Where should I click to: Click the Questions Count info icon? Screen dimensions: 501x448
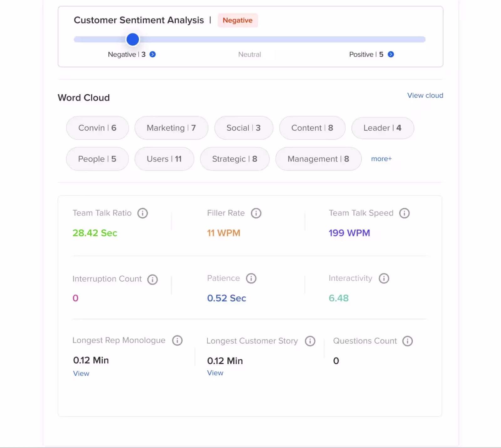[407, 341]
